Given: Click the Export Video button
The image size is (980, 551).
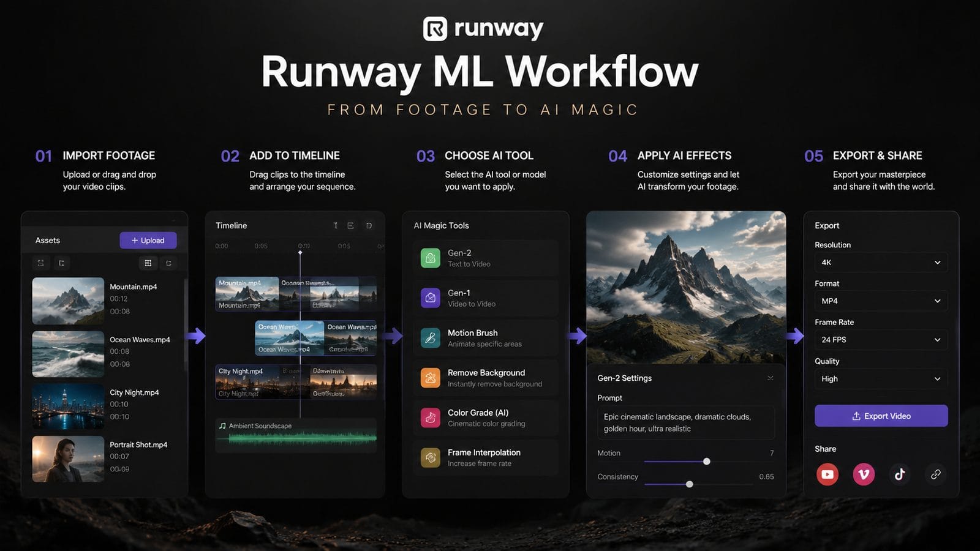Looking at the screenshot, I should click(881, 416).
